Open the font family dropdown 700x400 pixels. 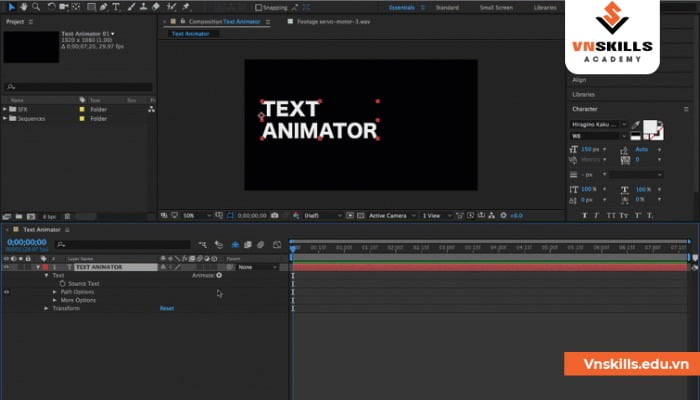(x=598, y=124)
